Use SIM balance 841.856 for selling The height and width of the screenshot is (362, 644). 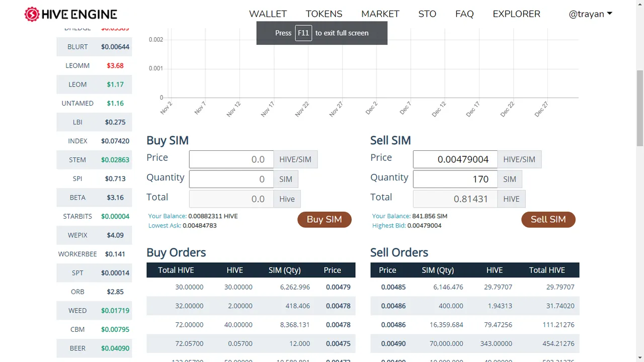pyautogui.click(x=430, y=216)
